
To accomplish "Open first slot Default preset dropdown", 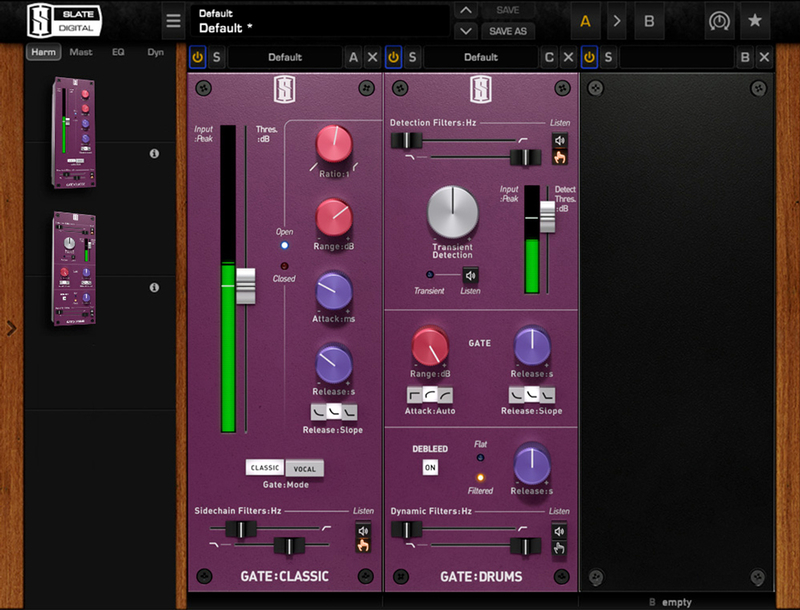I will (285, 57).
